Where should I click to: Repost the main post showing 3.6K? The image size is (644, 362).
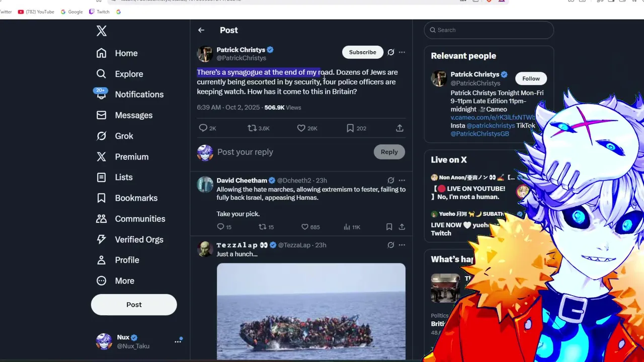pyautogui.click(x=252, y=128)
